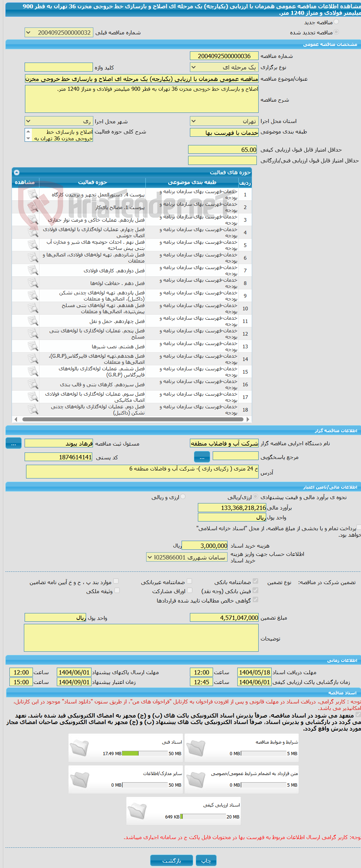Open view icon for activity row 5
Viewport: 361px width, 868px height.
click(33, 245)
